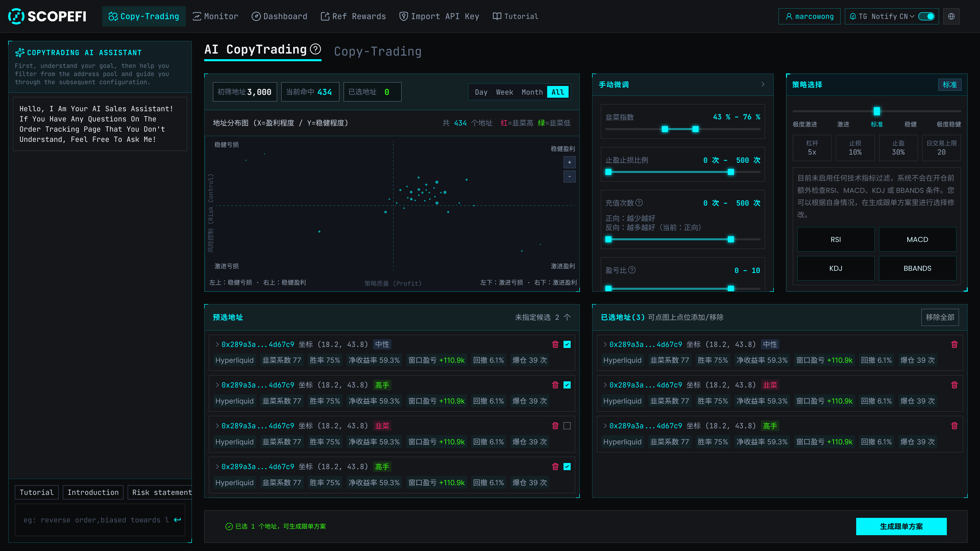Select the All time range

[558, 92]
